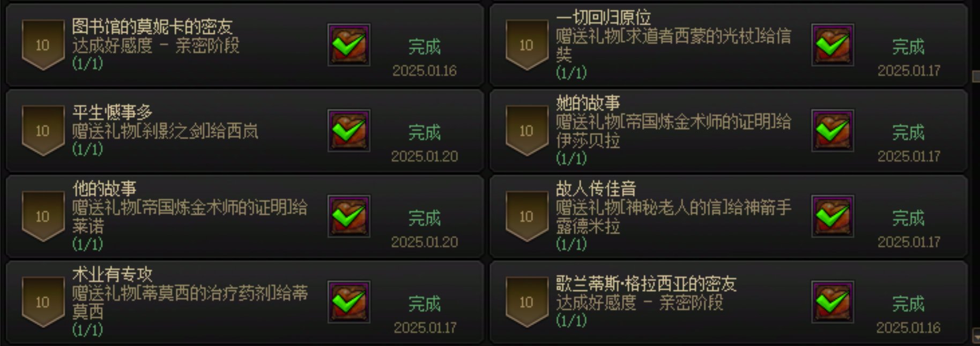Click 赠送礼物[刹影之剑]给西岚 description
Screen dimensions: 980x346
point(165,131)
